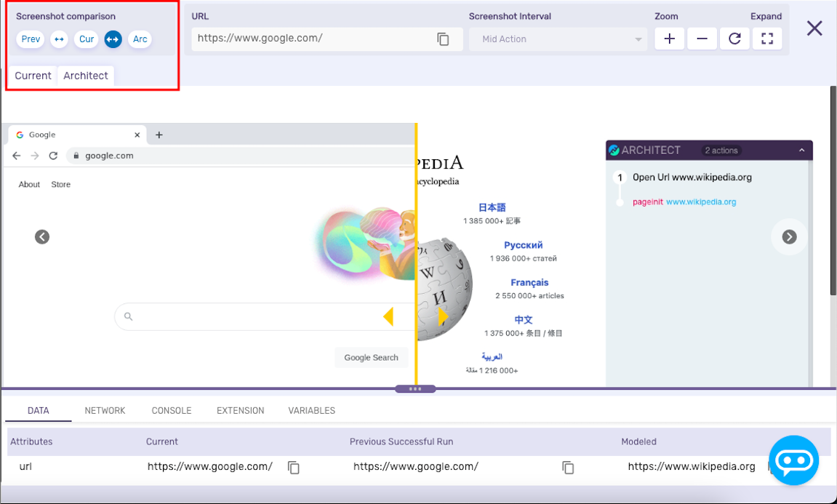Click the Google Search button
Image resolution: width=837 pixels, height=504 pixels.
371,358
